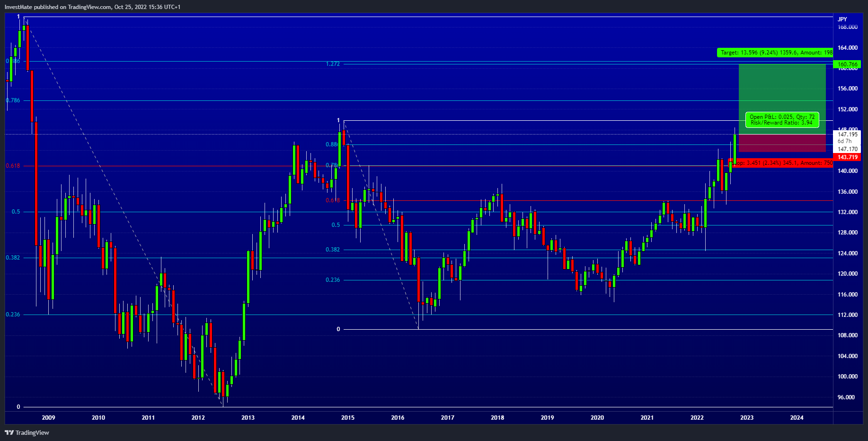Screen dimensions: 868x441
Task: Click the 100.000 price axis value
Action: (848, 377)
